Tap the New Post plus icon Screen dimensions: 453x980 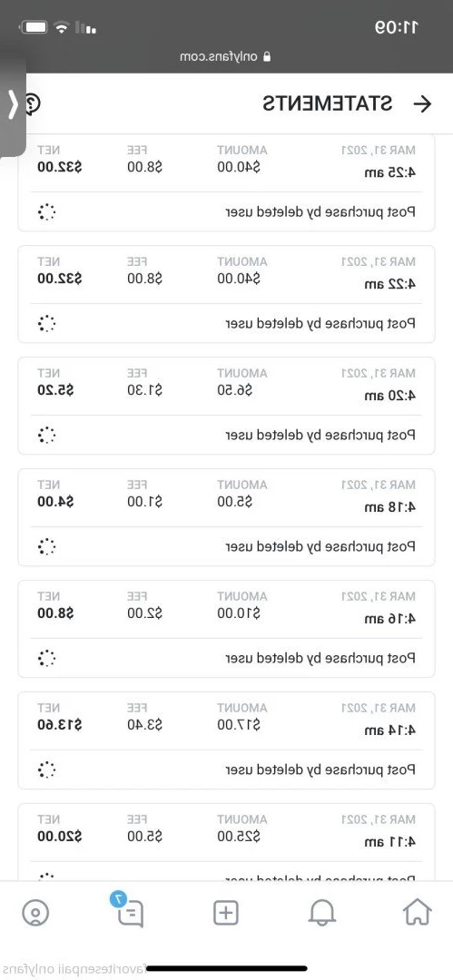point(226,913)
